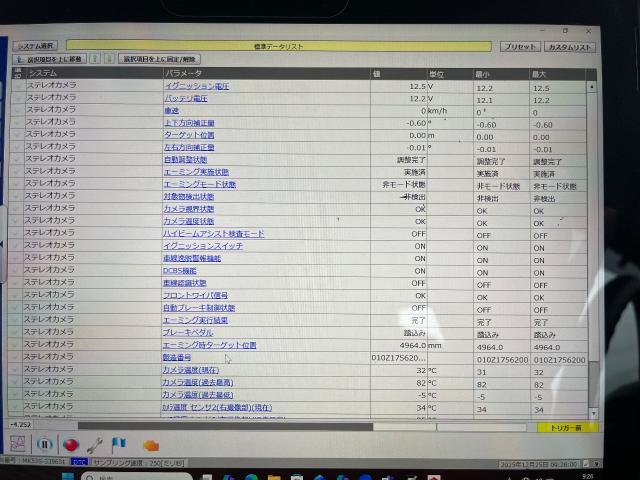Select the checkbox for バッテリ電圧 row
Image resolution: width=640 pixels, height=480 pixels.
(17, 98)
